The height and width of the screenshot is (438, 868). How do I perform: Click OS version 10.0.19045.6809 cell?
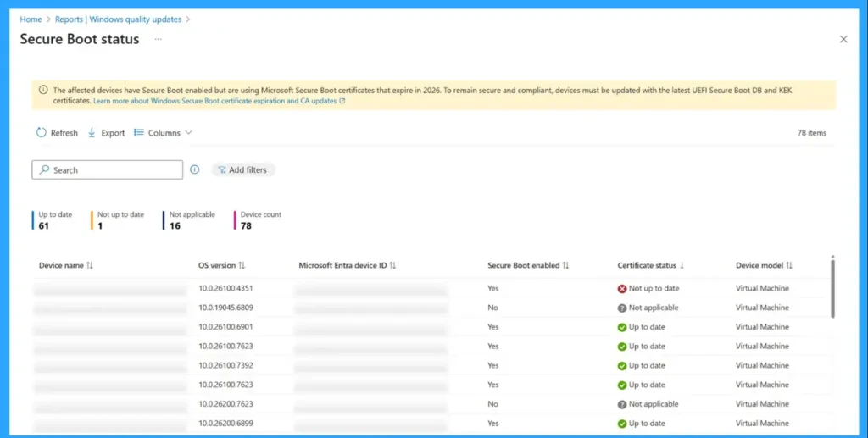(x=225, y=308)
